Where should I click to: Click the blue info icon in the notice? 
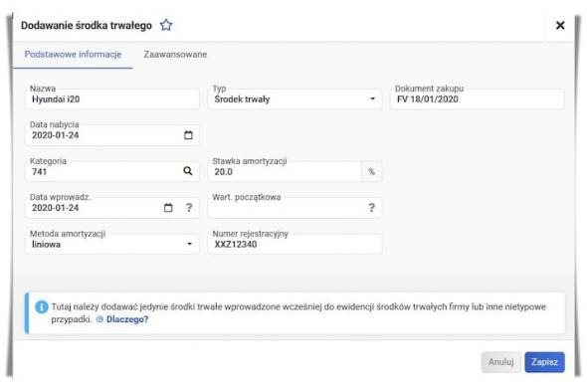(x=42, y=307)
